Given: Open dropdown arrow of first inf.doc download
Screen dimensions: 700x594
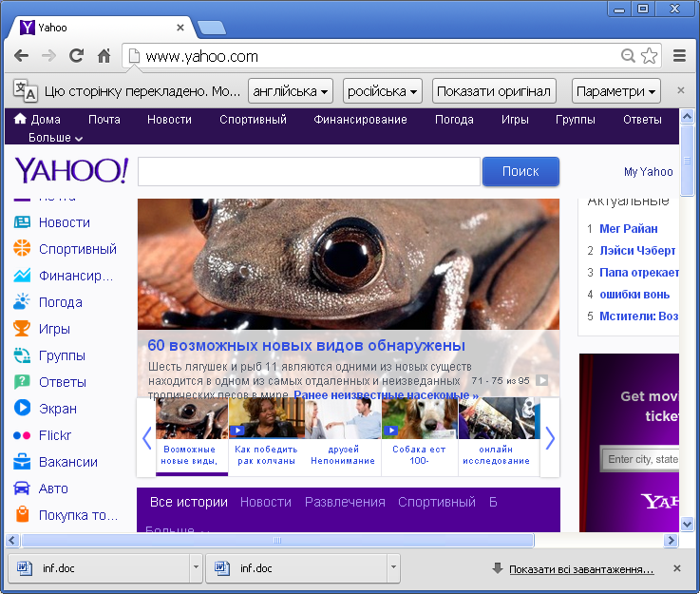Looking at the screenshot, I should 196,567.
